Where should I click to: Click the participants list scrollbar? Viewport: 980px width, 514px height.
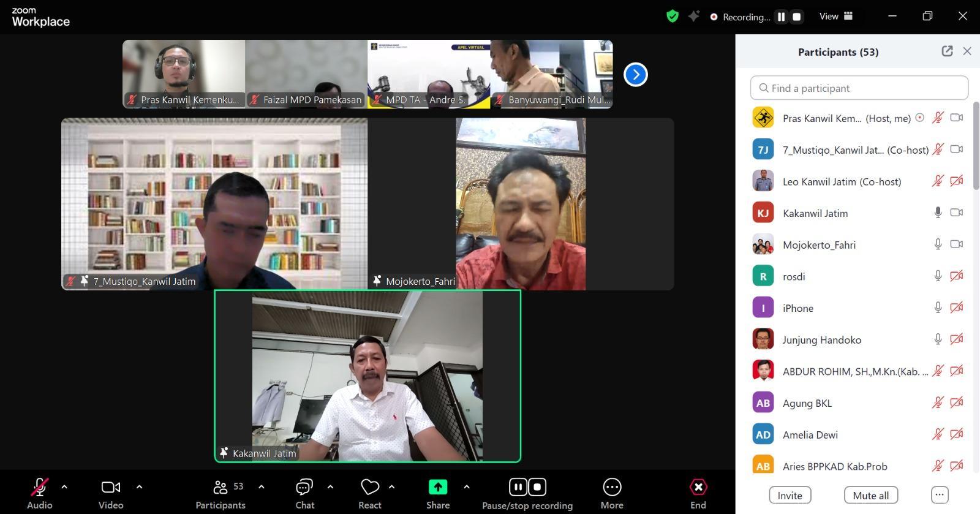(976, 147)
